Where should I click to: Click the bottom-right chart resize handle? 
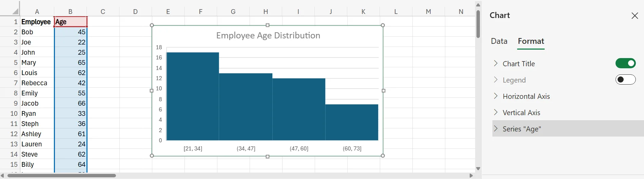click(383, 156)
